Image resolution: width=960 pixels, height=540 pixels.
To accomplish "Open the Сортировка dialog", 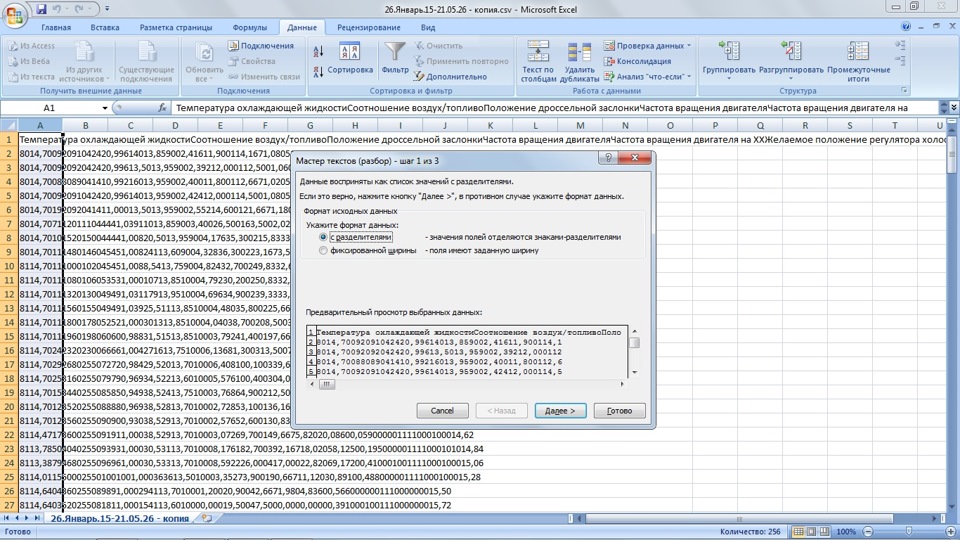I will pos(350,59).
